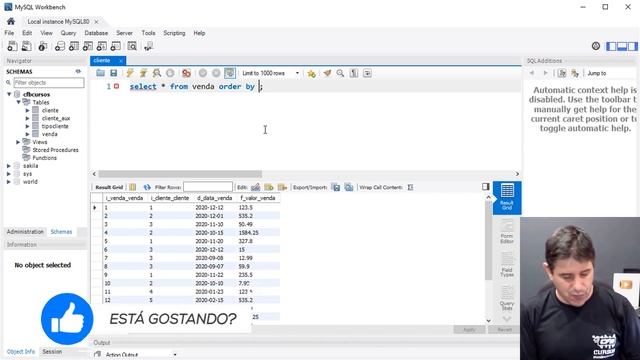Screen dimensions: 640x360
Task: Toggle invisible characters display
Action: coord(354,73)
